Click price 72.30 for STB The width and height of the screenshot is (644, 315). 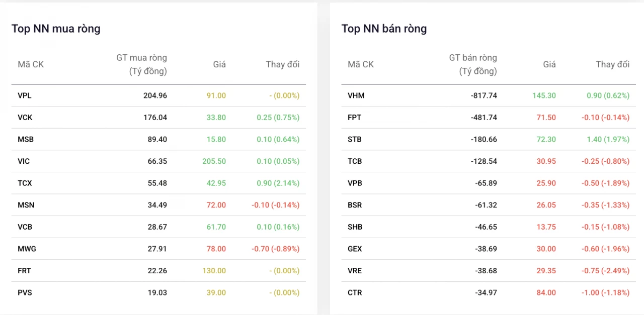click(x=546, y=139)
